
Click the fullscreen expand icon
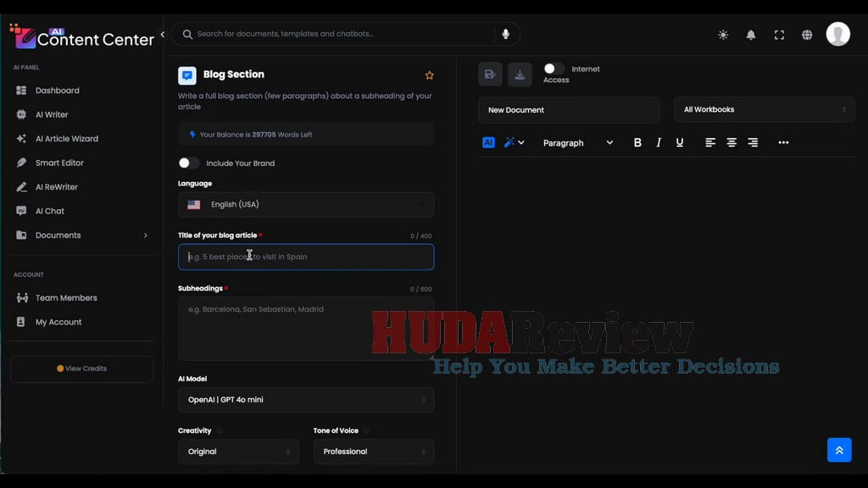point(779,35)
